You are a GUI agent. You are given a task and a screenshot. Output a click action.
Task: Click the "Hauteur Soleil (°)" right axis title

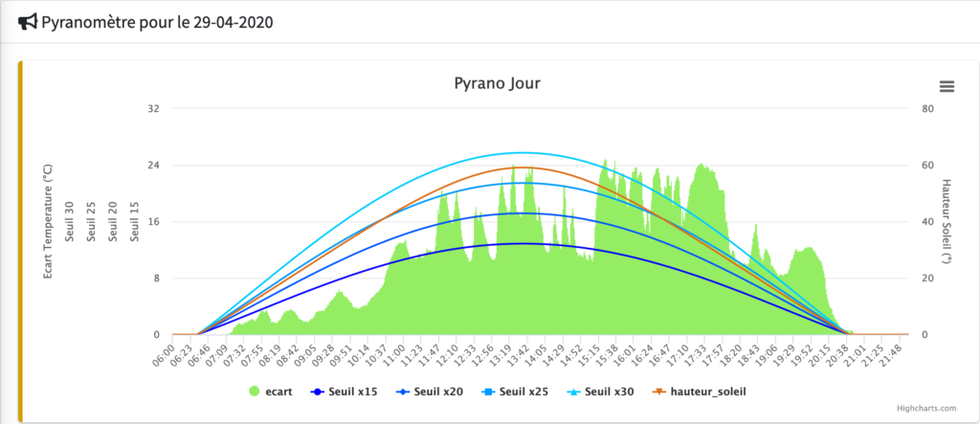(946, 221)
